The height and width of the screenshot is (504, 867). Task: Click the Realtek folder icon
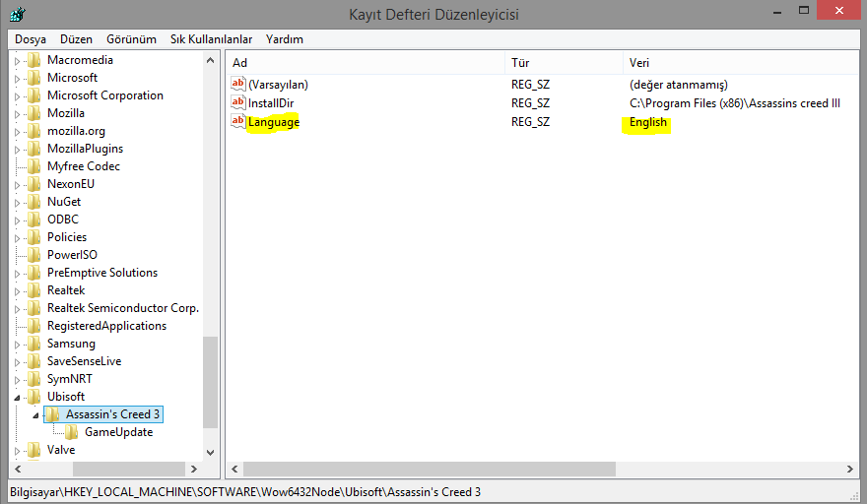tap(34, 290)
